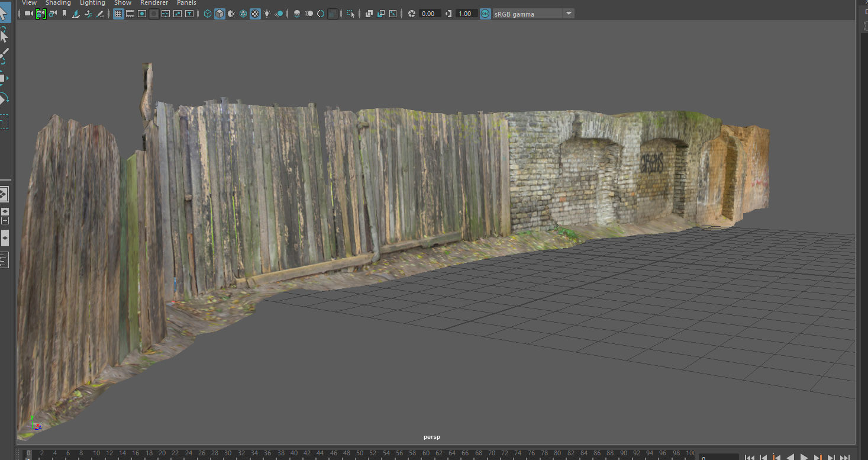Toggle the Textured display icon
868x460 pixels.
click(x=255, y=14)
